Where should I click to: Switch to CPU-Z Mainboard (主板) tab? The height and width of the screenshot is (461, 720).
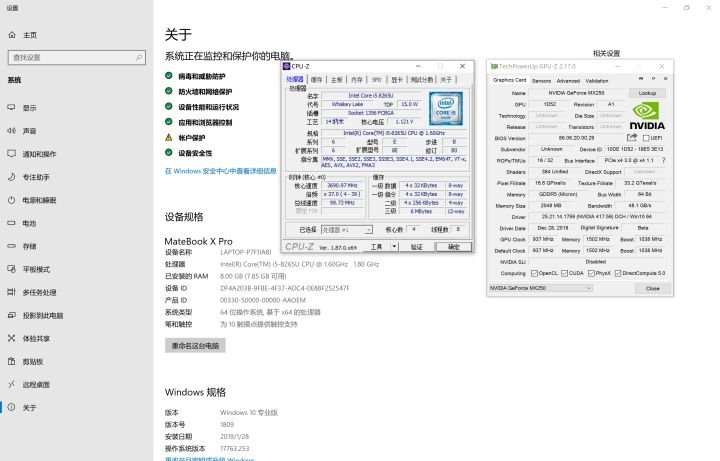(337, 79)
